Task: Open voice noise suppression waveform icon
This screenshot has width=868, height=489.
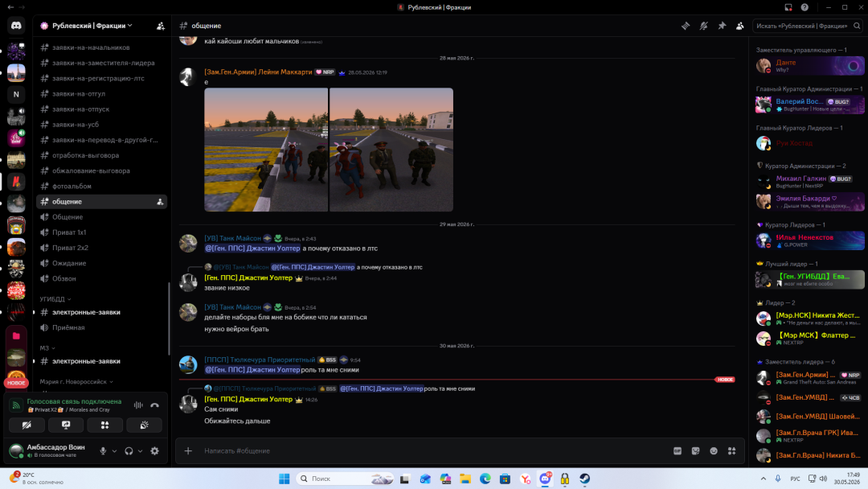Action: tap(138, 405)
